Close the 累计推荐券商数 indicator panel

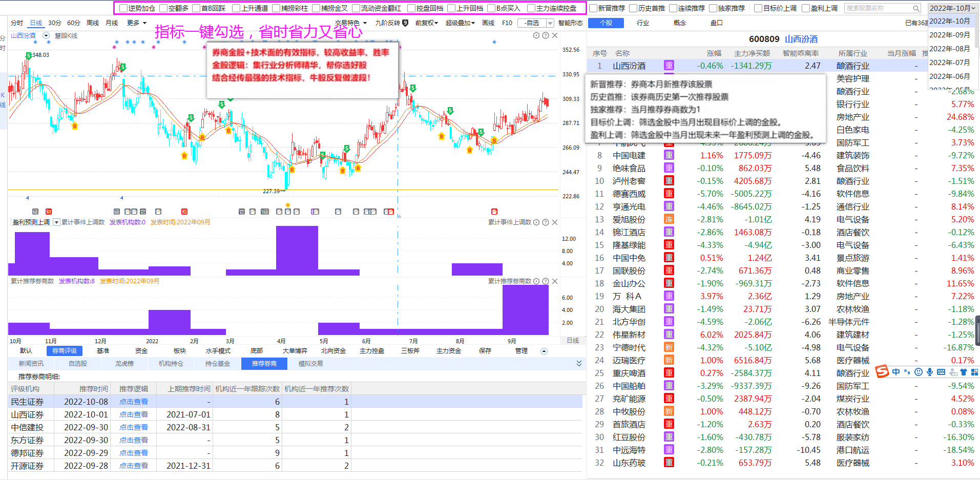tap(555, 281)
